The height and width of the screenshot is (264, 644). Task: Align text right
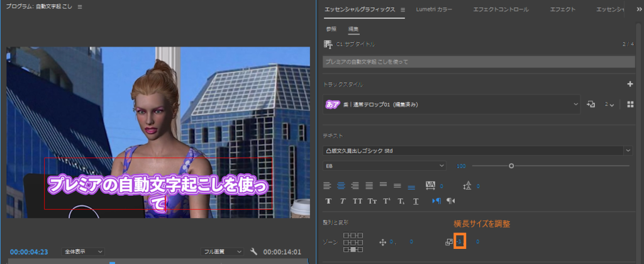click(355, 185)
